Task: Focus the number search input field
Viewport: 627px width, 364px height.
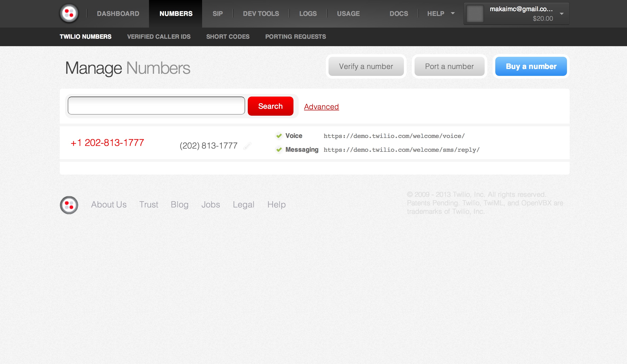Action: [156, 106]
